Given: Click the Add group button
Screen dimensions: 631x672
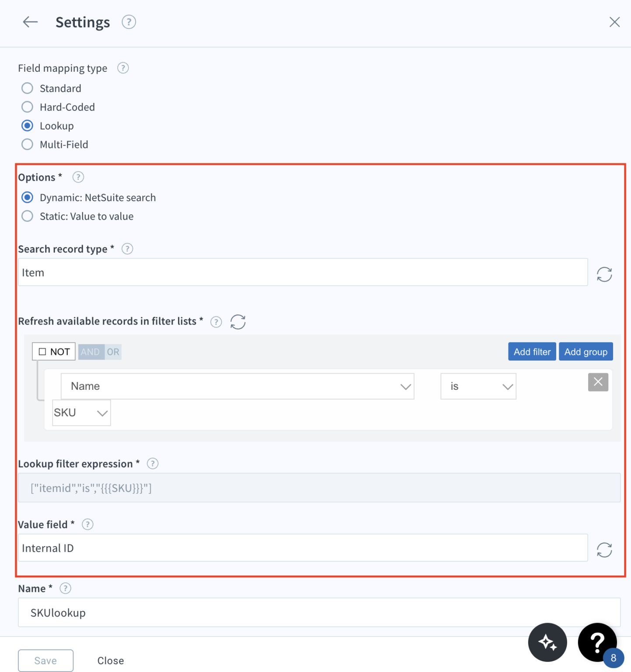Looking at the screenshot, I should 586,351.
